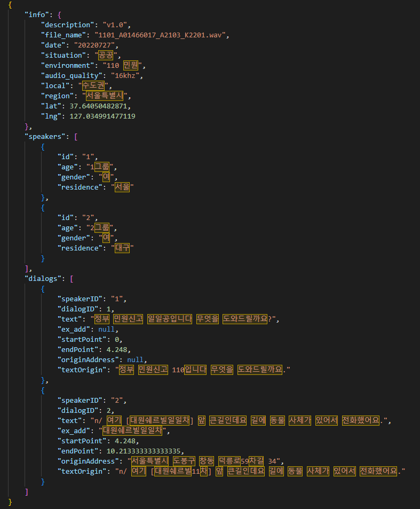This screenshot has height=509, width=420.
Task: Click the null value of originAddress
Action: [x=136, y=359]
